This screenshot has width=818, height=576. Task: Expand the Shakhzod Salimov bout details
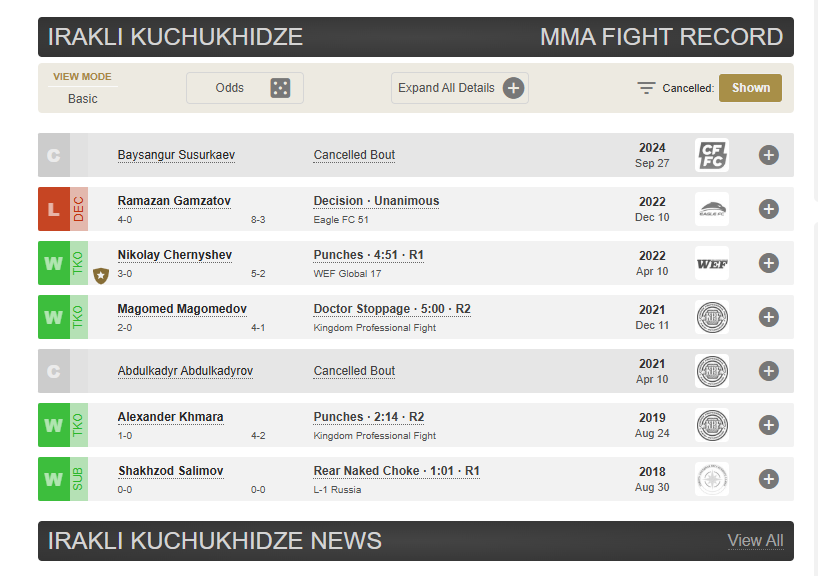click(768, 479)
